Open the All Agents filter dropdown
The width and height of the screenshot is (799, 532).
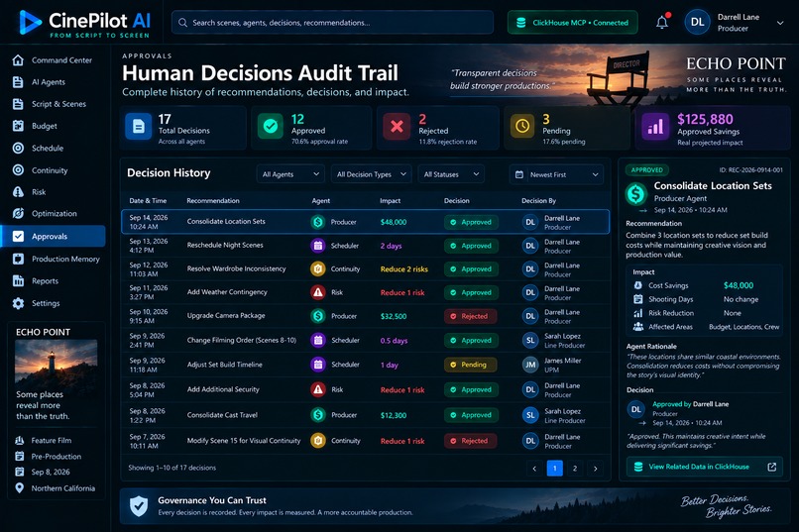(290, 174)
